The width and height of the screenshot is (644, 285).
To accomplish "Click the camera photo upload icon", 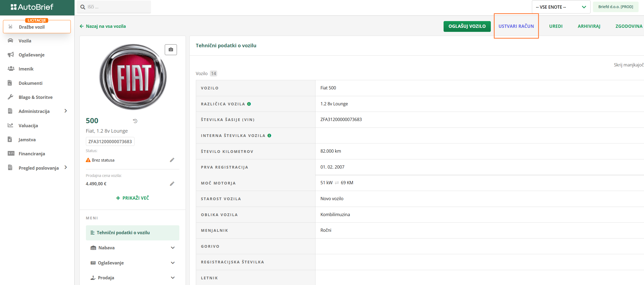I will coord(171,50).
